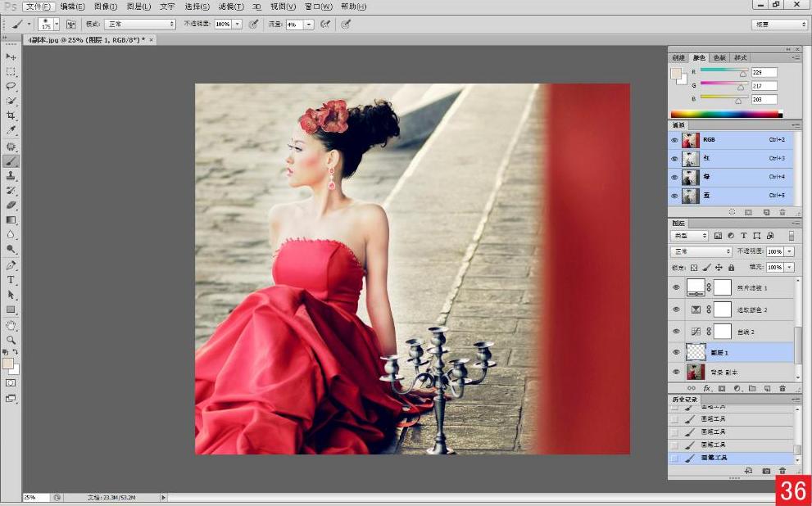Delete the current channel with trash icon
The image size is (812, 506).
[x=783, y=212]
